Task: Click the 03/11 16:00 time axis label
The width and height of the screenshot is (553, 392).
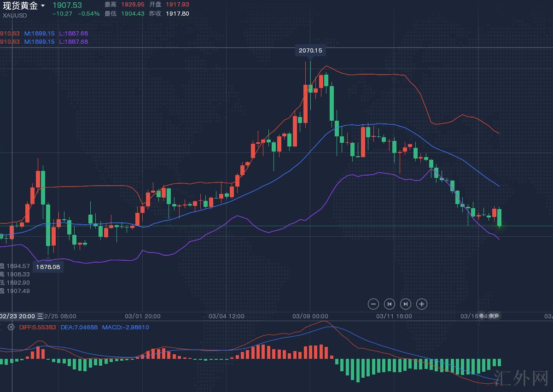Action: 394,316
